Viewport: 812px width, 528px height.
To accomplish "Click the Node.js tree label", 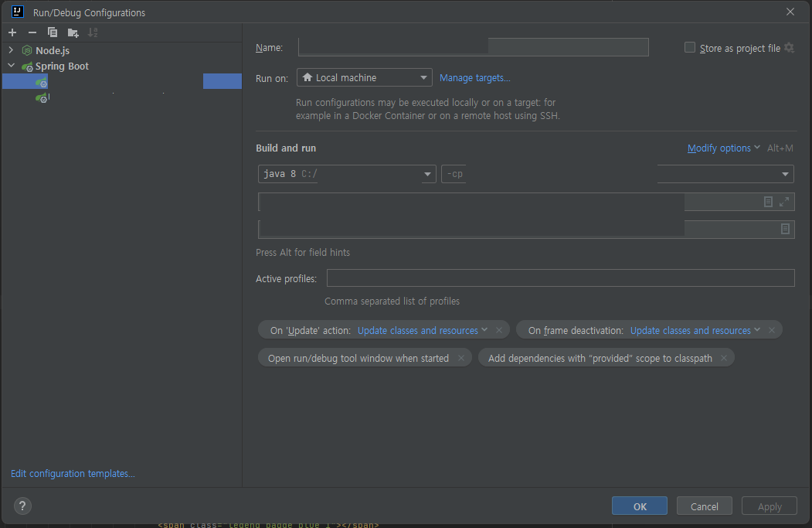I will pos(53,50).
